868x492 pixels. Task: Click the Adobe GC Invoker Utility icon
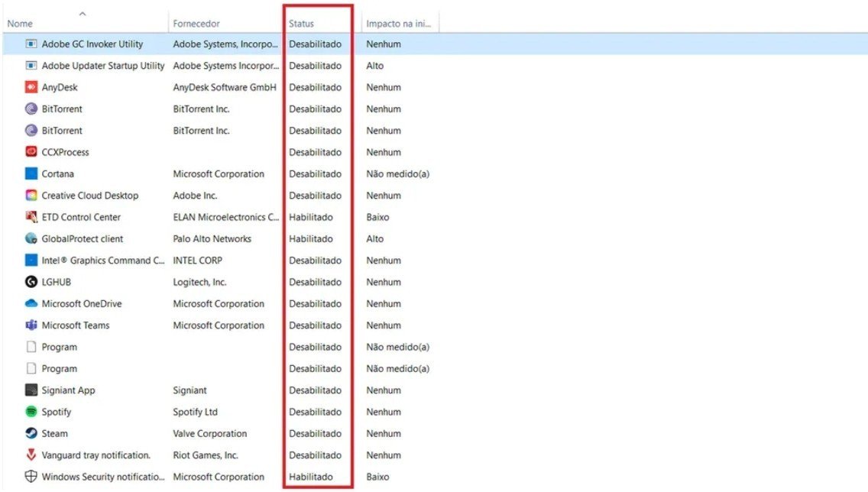31,44
